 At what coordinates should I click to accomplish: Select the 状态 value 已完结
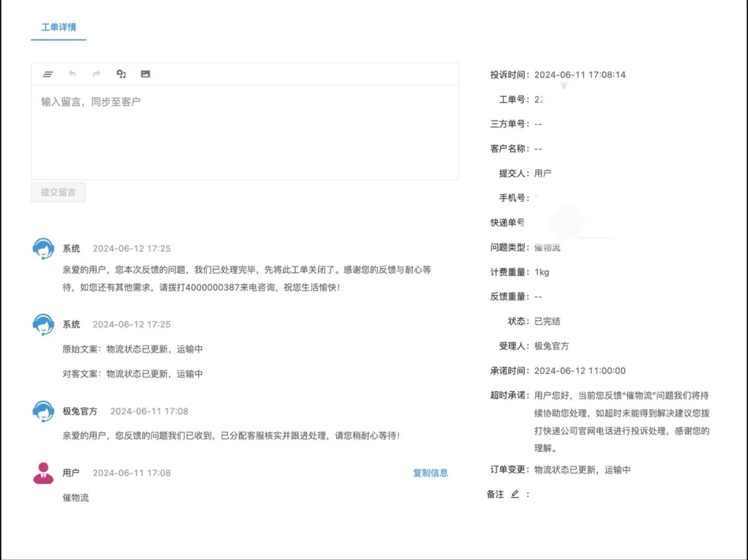pos(547,321)
